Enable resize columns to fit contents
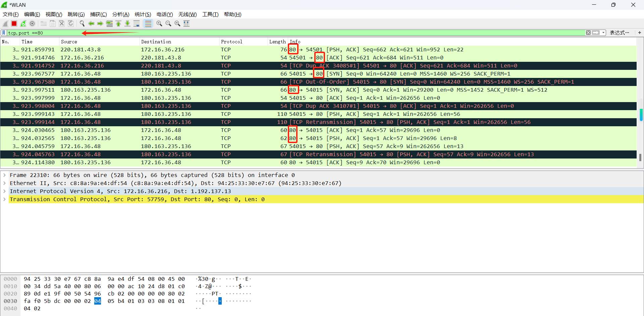Viewport: 644px width, 316px height. tap(186, 24)
